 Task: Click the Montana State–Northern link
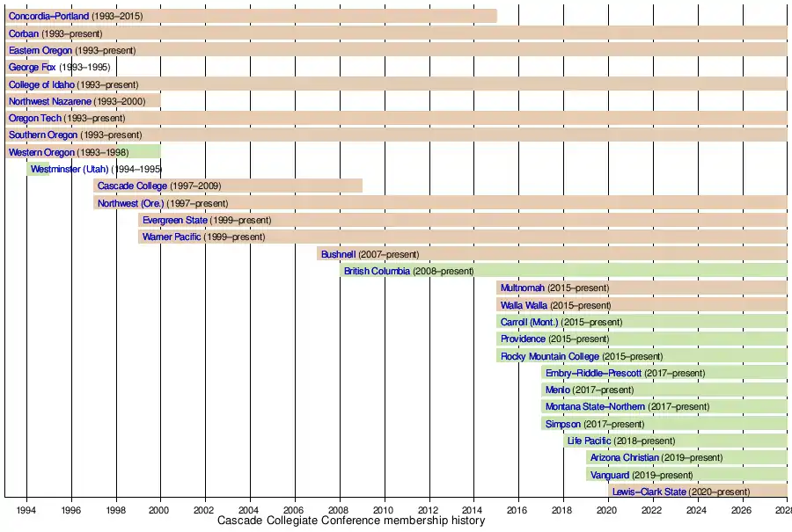pos(595,406)
